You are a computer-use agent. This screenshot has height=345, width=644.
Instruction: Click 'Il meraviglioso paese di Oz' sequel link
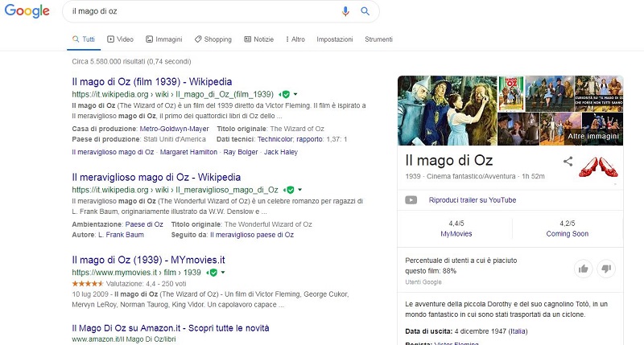point(252,235)
